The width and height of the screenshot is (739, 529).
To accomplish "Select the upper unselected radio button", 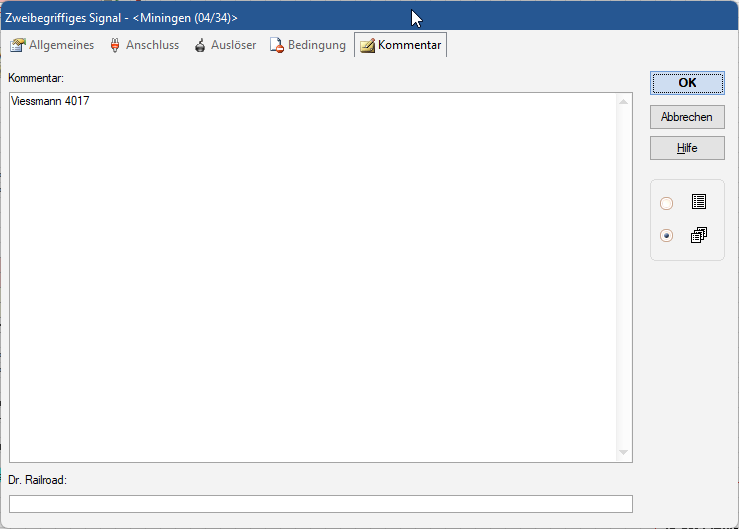I will point(667,204).
